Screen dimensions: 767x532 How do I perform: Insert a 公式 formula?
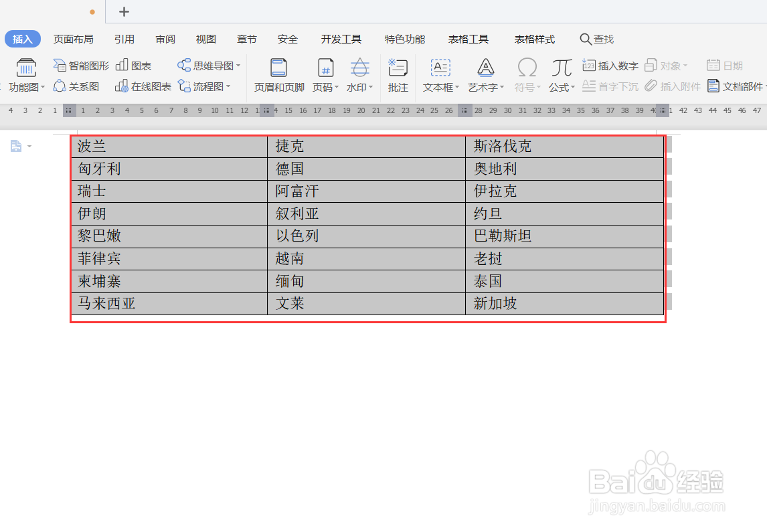tap(562, 76)
